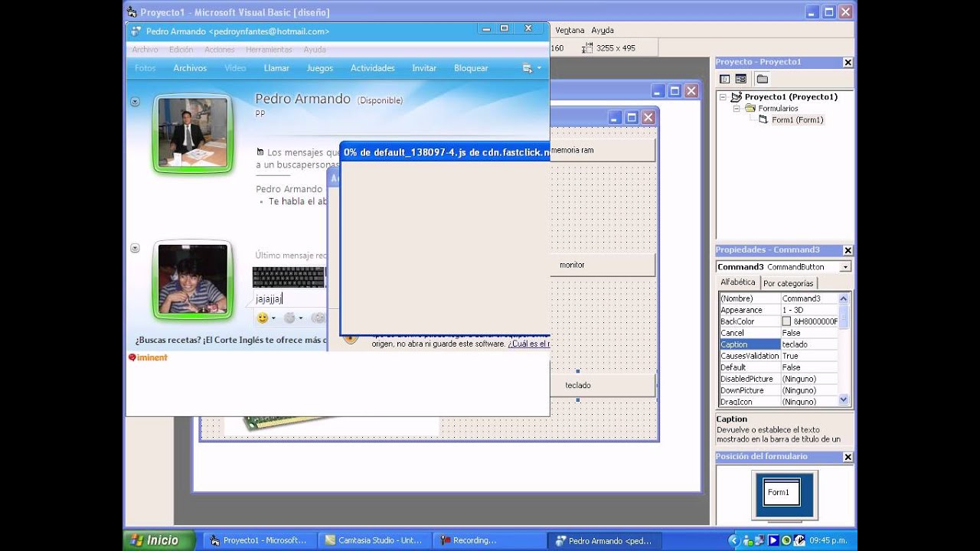Image resolution: width=980 pixels, height=551 pixels.
Task: Select the CausesValidation property row
Action: pos(779,356)
